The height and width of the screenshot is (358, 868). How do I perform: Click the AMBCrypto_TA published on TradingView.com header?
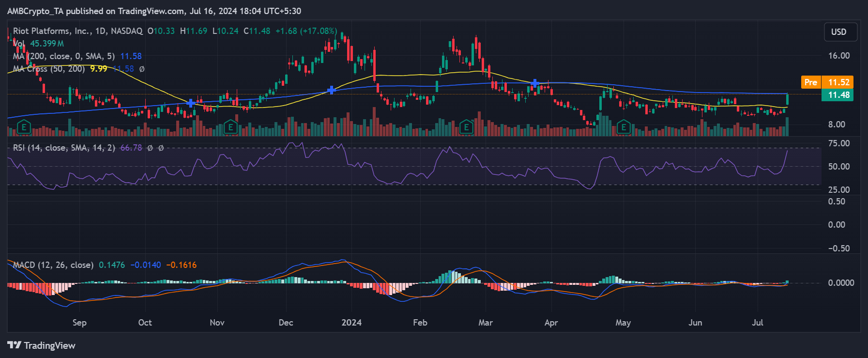click(x=154, y=11)
